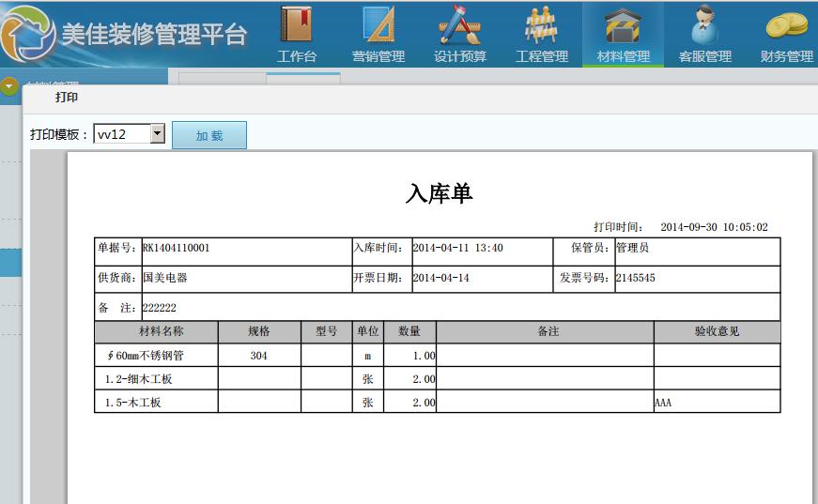
Task: Click the 入库单 document title
Action: [439, 193]
